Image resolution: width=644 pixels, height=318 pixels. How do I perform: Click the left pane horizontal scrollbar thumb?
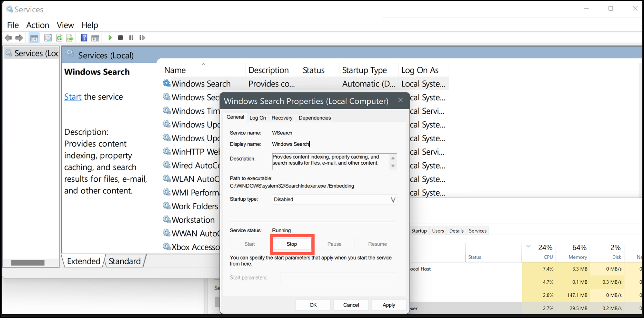click(x=28, y=263)
